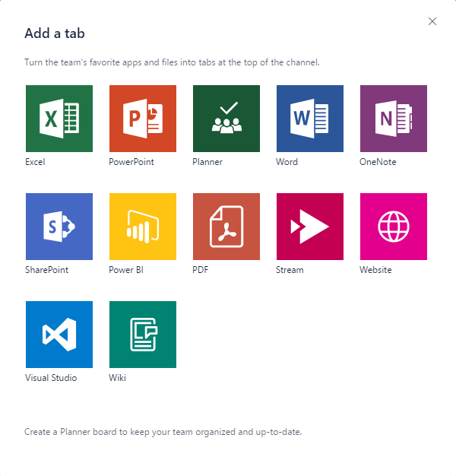Click the "Excel" text label

[x=35, y=162]
